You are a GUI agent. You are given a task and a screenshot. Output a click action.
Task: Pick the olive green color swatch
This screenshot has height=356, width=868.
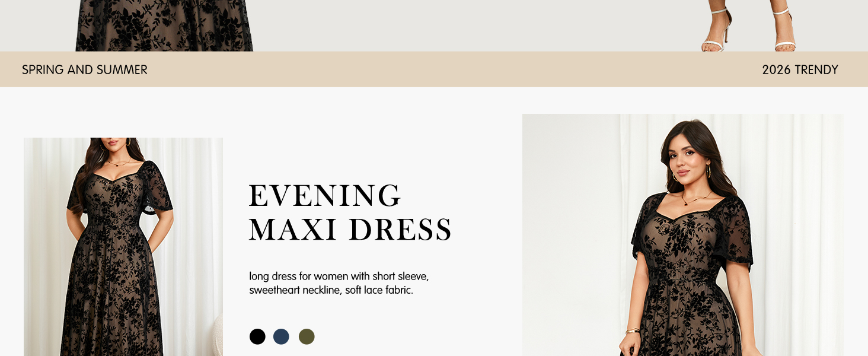(x=307, y=337)
